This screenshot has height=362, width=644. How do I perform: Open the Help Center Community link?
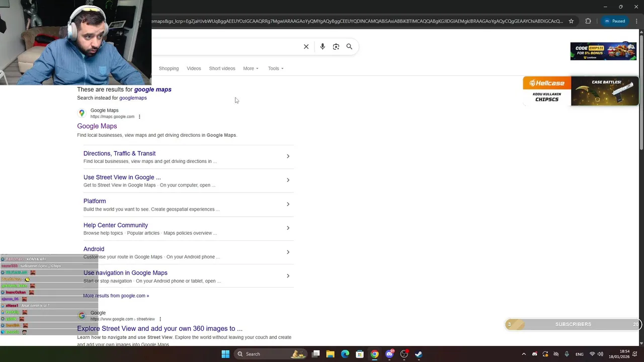pos(116,225)
